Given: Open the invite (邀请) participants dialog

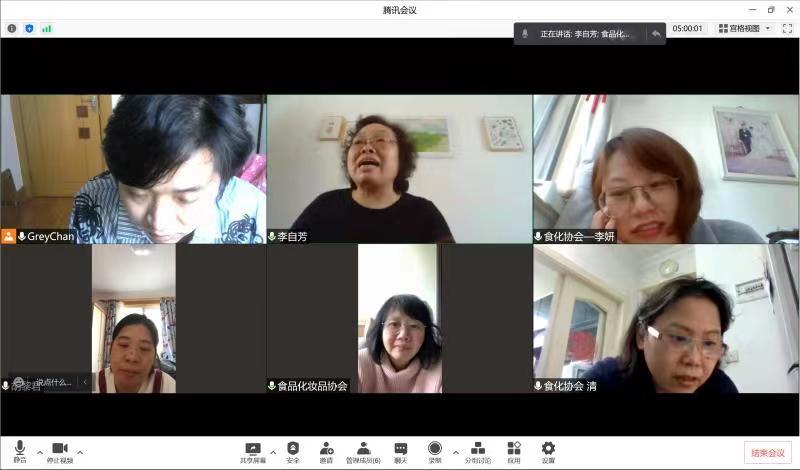Looking at the screenshot, I should point(326,451).
